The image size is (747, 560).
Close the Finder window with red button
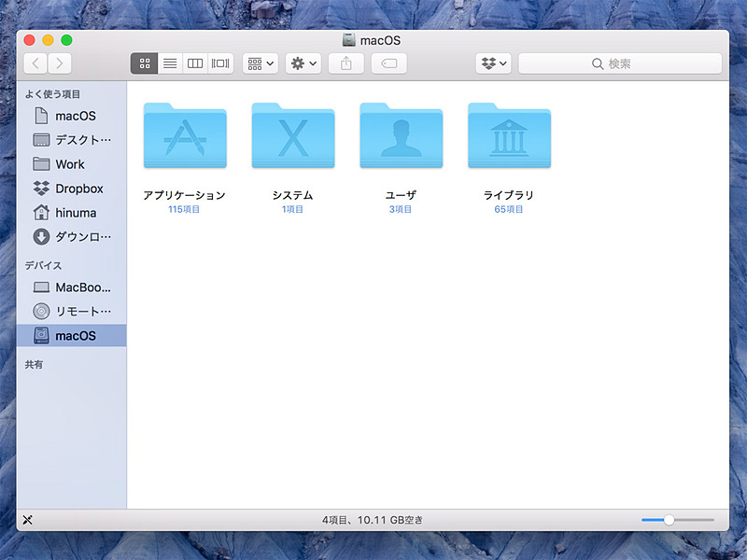point(30,40)
